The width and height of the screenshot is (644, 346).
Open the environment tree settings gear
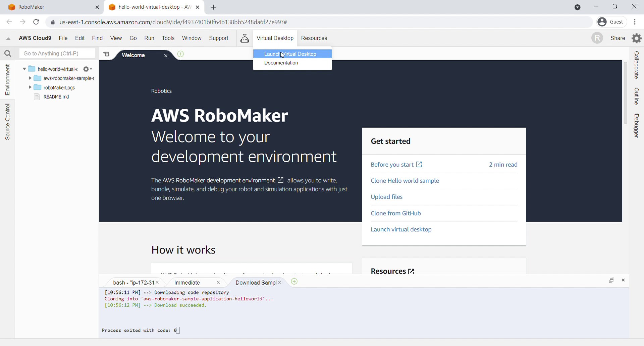click(87, 69)
